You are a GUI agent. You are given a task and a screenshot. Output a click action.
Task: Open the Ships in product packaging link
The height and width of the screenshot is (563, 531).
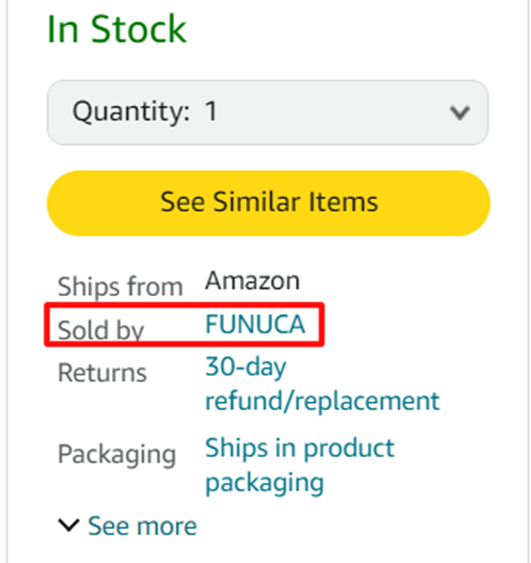(x=300, y=465)
